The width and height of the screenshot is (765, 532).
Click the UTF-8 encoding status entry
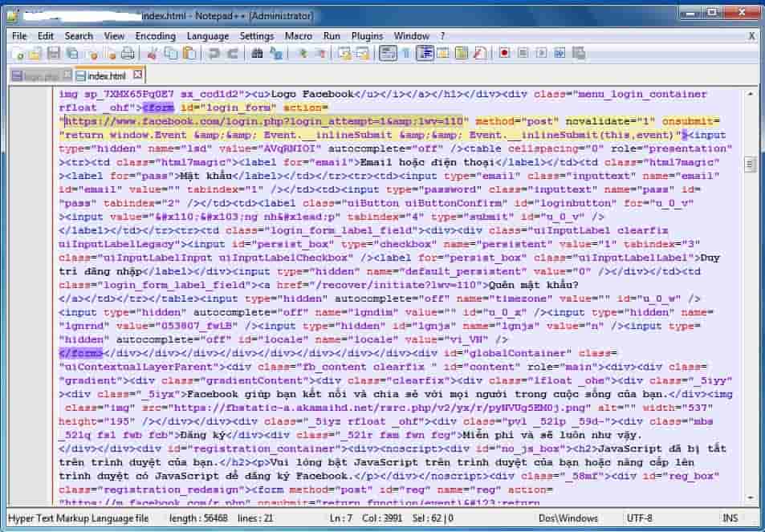click(640, 518)
